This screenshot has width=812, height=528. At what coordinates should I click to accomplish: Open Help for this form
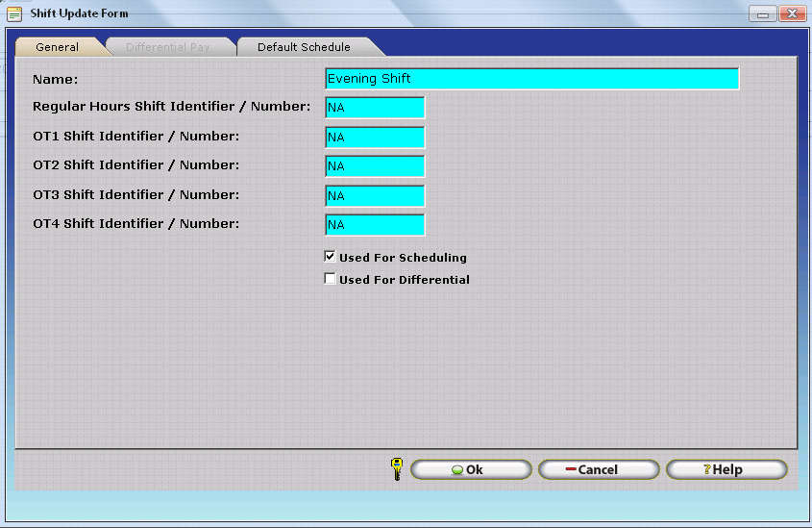click(726, 469)
